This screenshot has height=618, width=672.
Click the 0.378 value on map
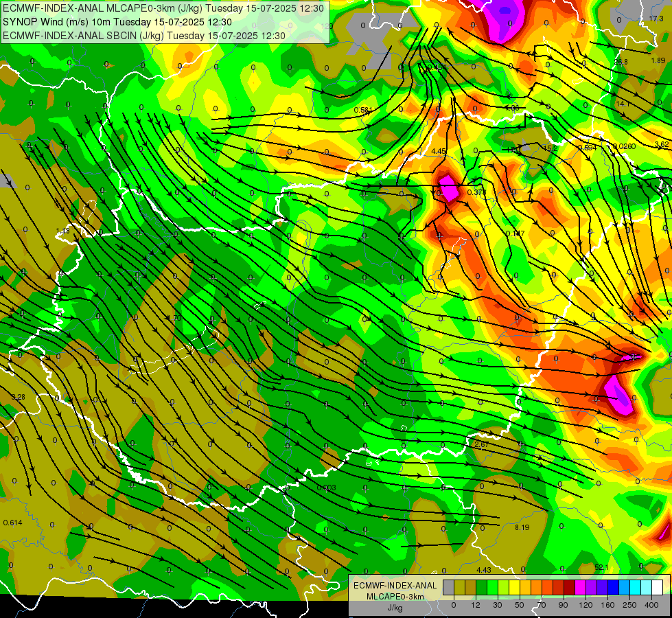click(x=476, y=192)
